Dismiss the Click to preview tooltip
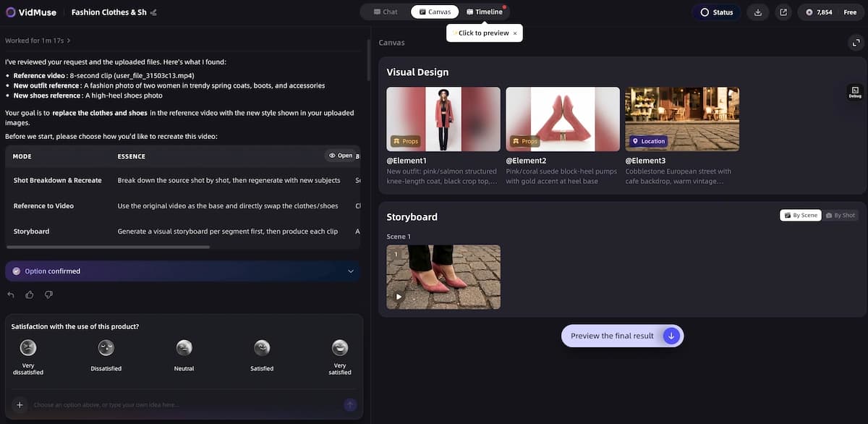 click(x=515, y=33)
